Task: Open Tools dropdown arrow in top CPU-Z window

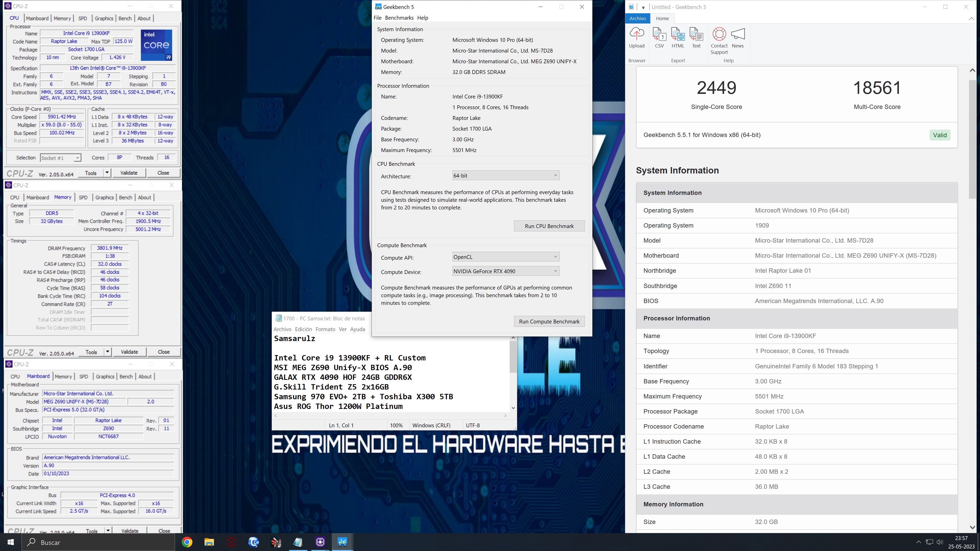Action: click(107, 173)
